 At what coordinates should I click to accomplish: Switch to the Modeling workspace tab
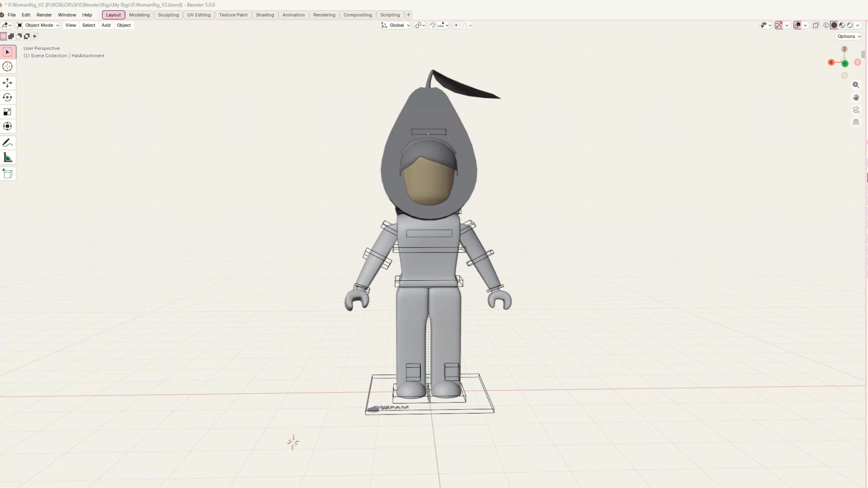(139, 15)
